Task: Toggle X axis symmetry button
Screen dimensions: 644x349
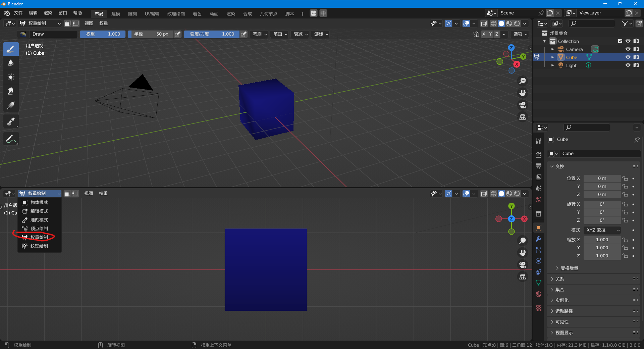Action: (x=484, y=34)
